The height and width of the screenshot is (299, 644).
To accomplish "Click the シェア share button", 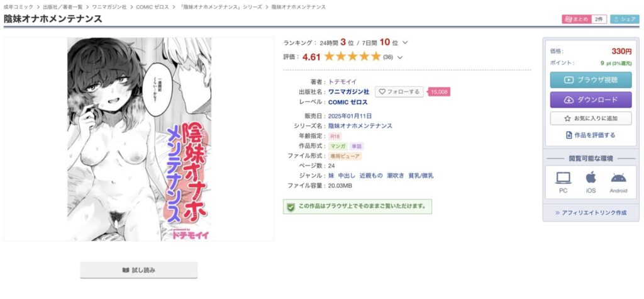I will (x=625, y=20).
